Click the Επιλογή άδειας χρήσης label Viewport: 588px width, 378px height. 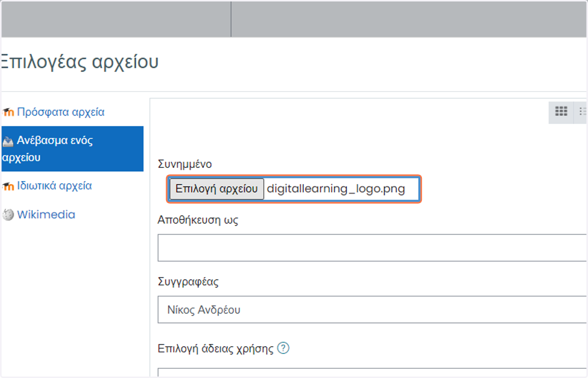point(216,349)
